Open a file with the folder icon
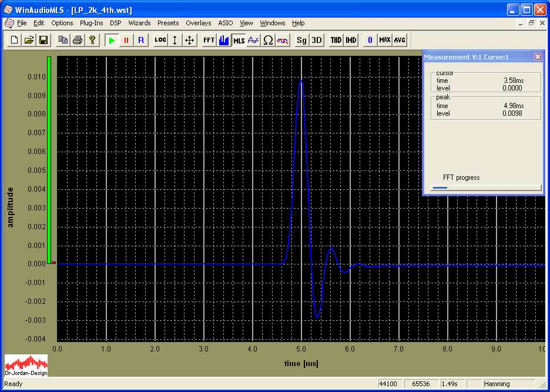The image size is (550, 392). [x=29, y=40]
